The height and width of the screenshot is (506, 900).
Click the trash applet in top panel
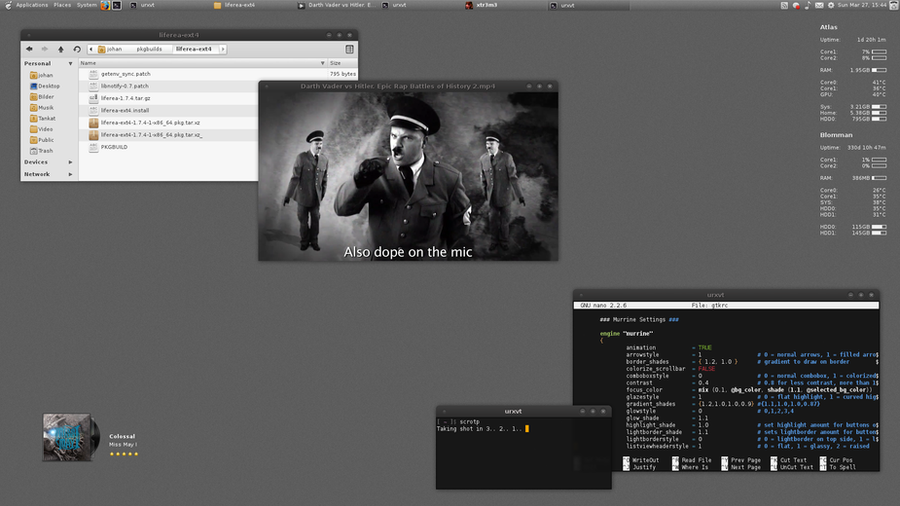[894, 5]
